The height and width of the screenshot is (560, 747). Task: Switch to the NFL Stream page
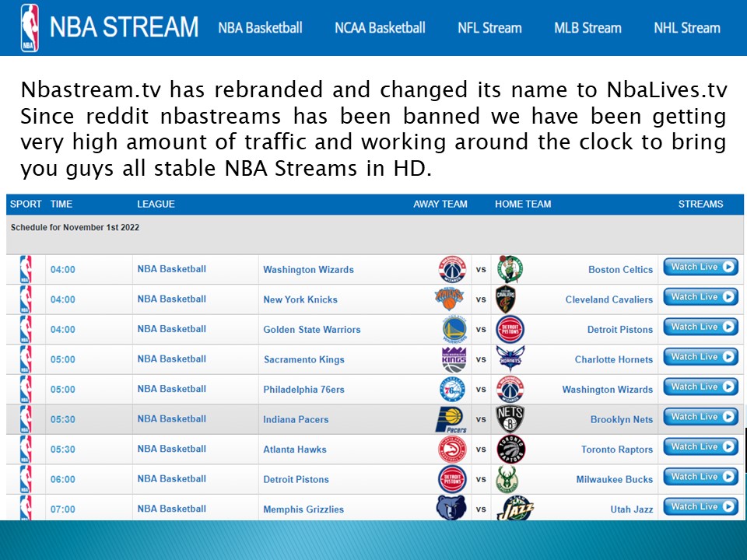click(x=489, y=27)
